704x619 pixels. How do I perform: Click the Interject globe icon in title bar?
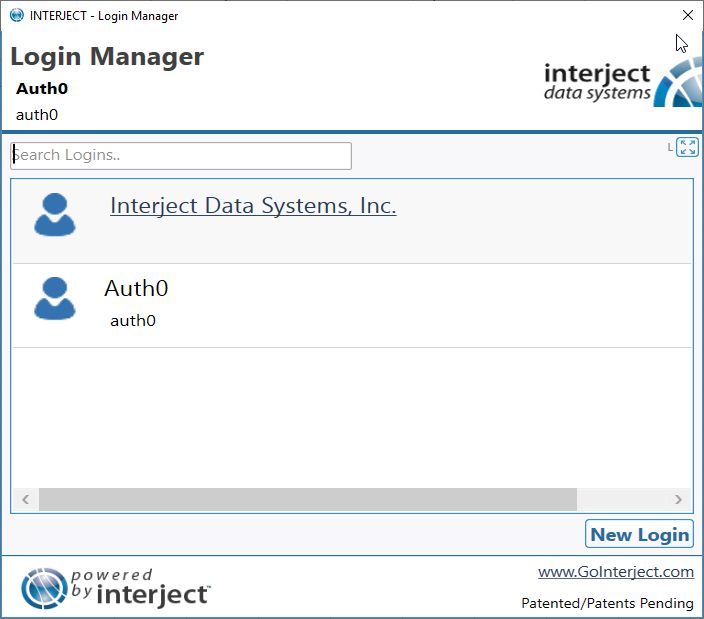tap(17, 15)
